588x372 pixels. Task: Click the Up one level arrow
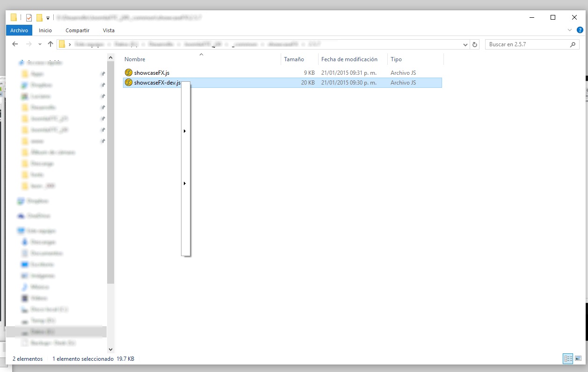click(x=50, y=44)
